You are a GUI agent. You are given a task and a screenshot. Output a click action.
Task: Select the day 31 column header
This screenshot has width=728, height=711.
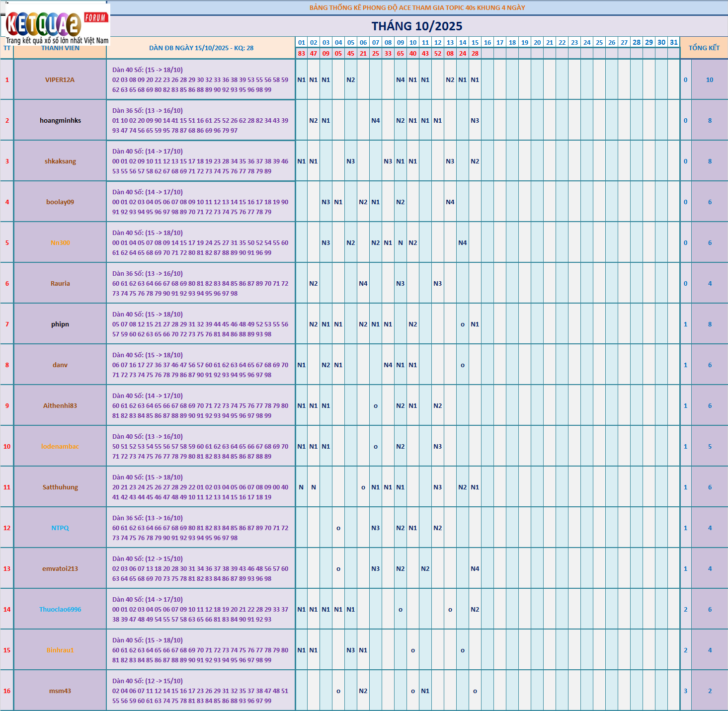point(674,43)
